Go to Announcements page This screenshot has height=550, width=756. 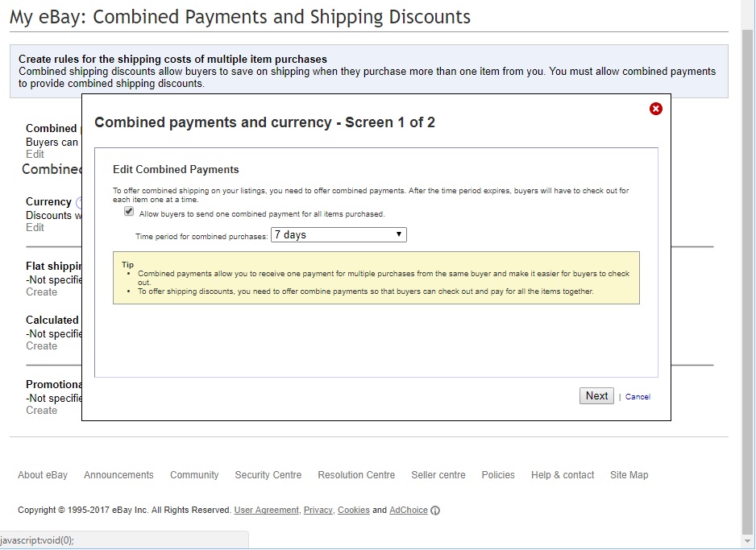118,475
